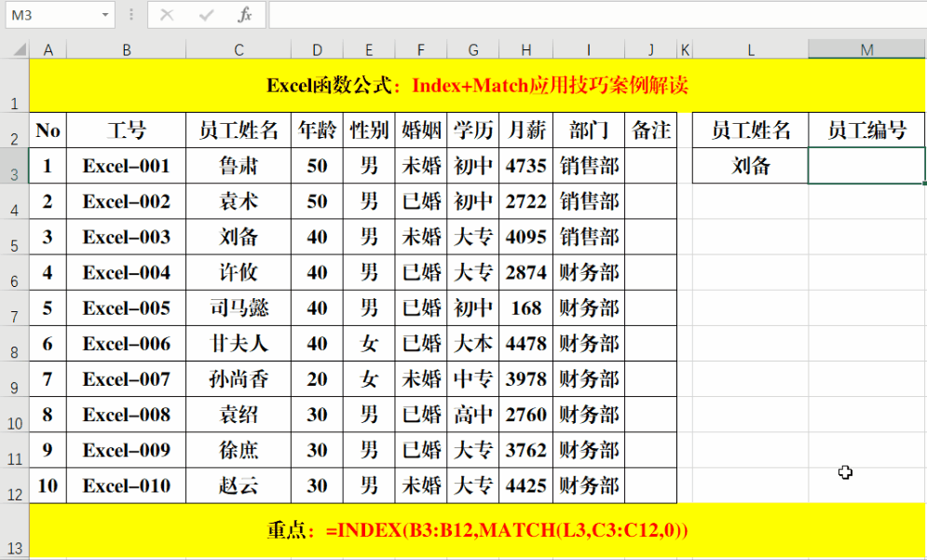The width and height of the screenshot is (927, 560).
Task: Click the Insert Function fx icon
Action: point(245,15)
